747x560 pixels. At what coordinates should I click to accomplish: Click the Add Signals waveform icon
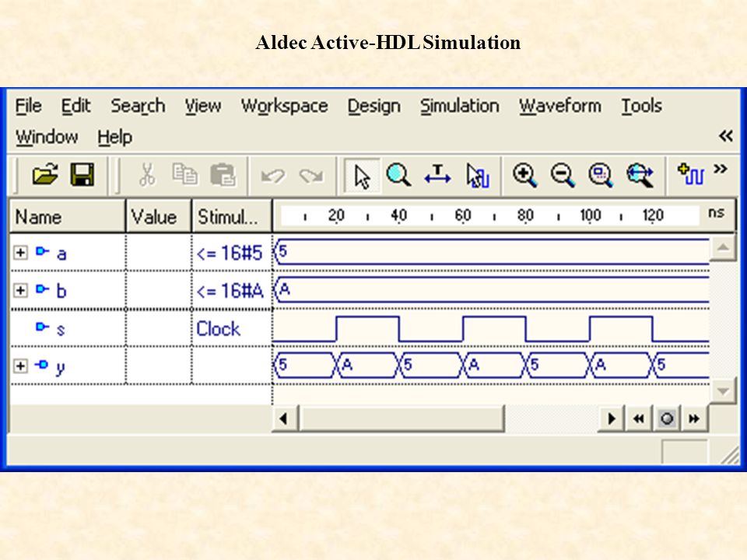690,173
